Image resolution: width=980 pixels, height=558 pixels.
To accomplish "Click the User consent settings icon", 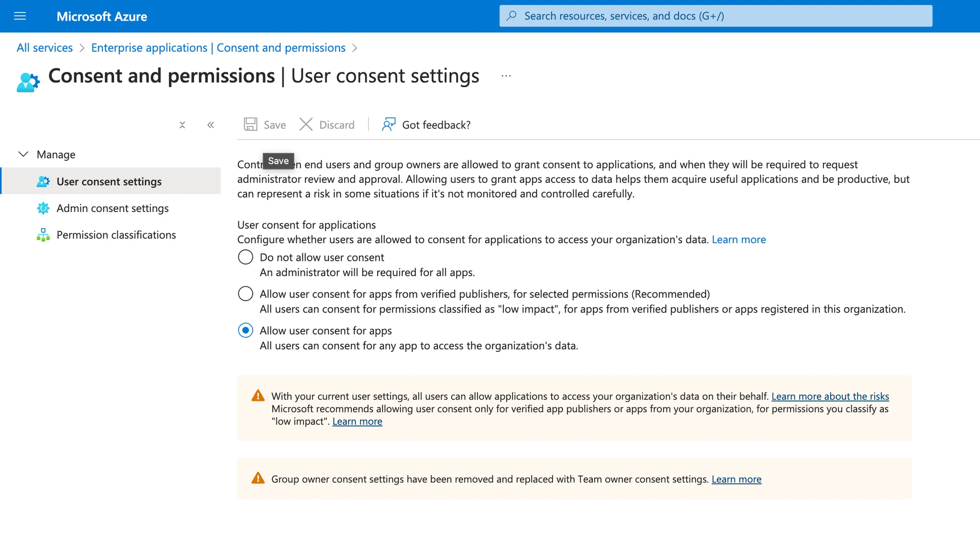I will 43,181.
